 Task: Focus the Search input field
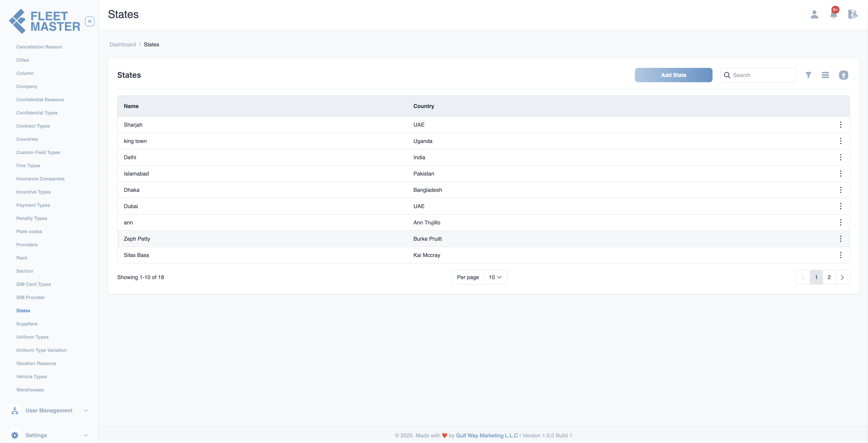click(x=758, y=75)
